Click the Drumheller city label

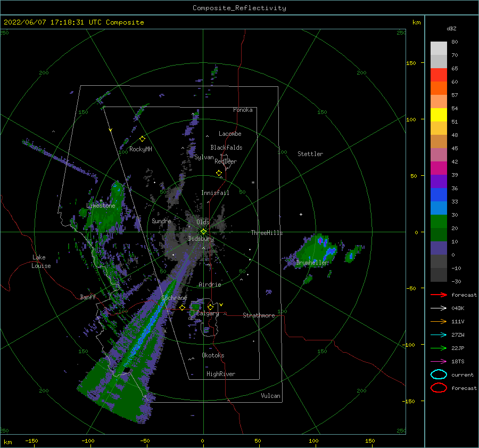(x=312, y=263)
